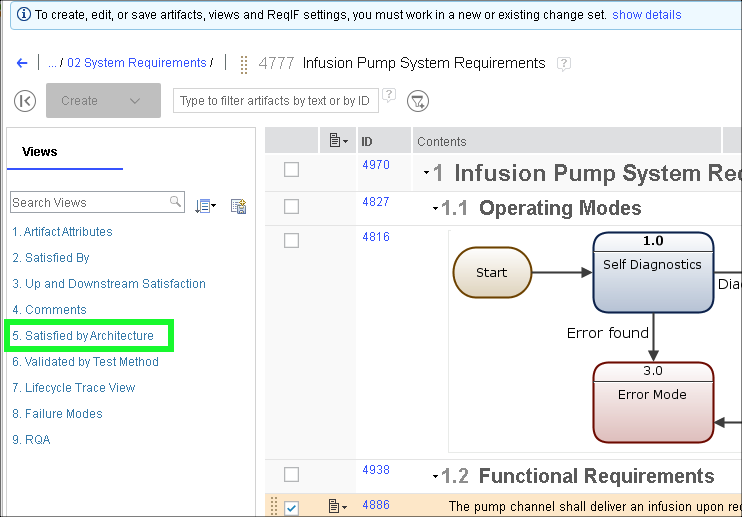Uncheck the selected checkbox for artifact 4886
This screenshot has height=517, width=742.
coord(291,507)
